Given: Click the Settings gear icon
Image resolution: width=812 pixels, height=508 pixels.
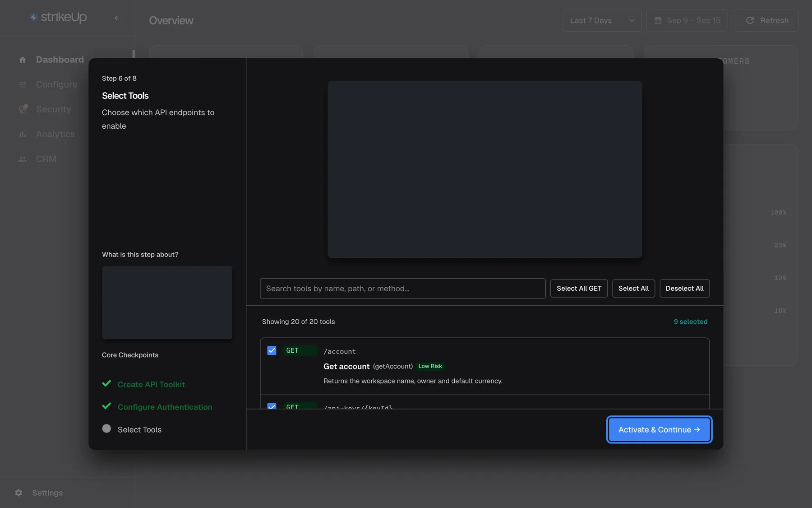Looking at the screenshot, I should pyautogui.click(x=18, y=493).
